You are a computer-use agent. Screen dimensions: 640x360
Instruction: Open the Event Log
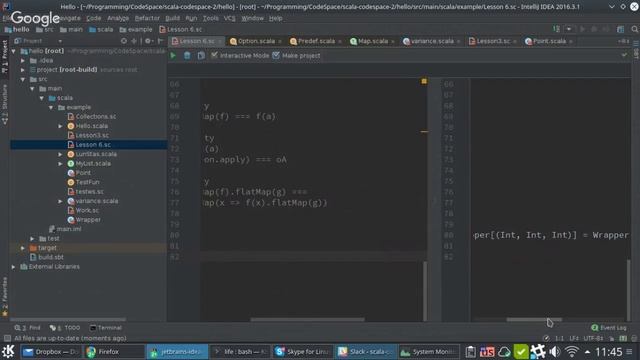(609, 328)
